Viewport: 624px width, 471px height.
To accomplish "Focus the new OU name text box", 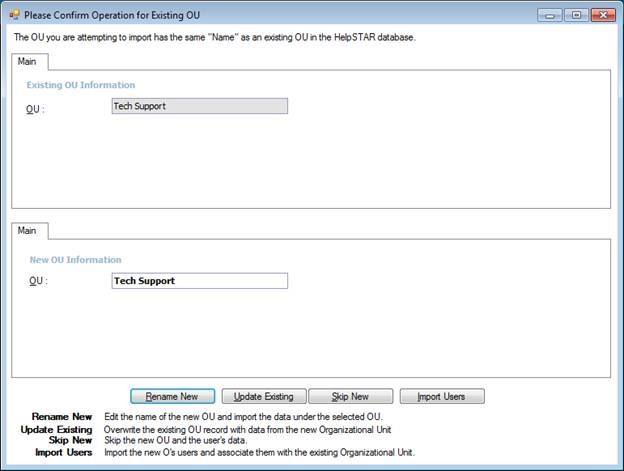I will 199,281.
